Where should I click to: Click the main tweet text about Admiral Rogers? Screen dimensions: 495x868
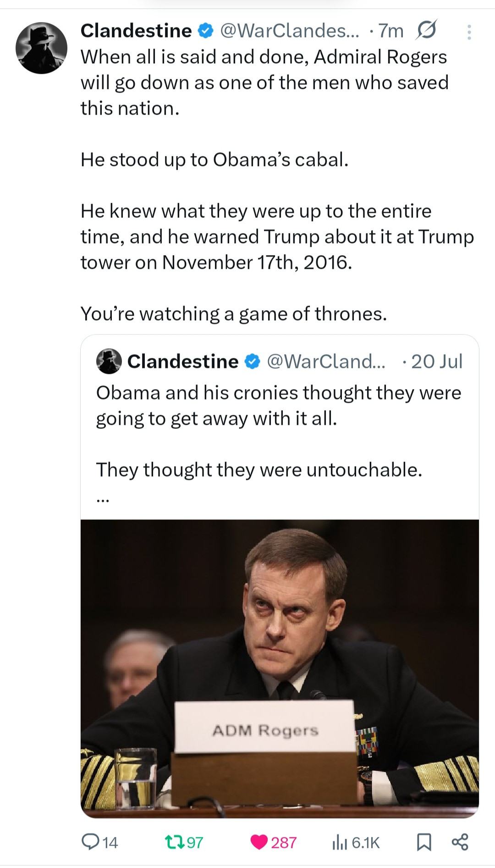point(264,83)
